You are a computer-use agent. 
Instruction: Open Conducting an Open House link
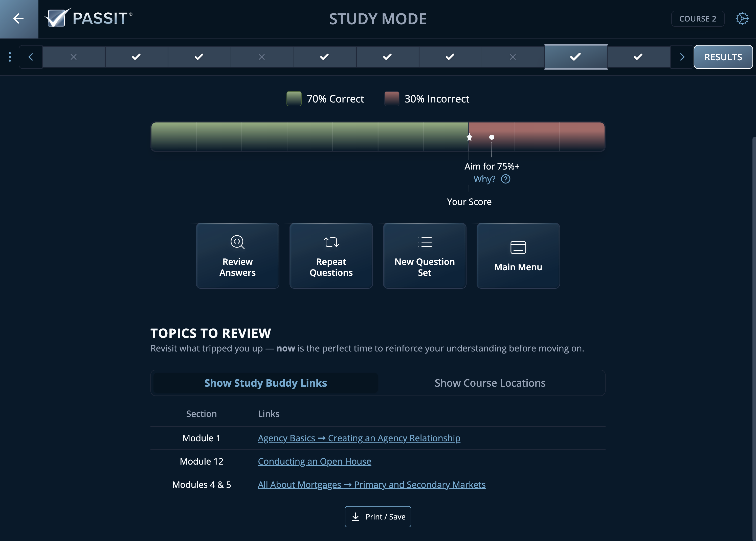tap(314, 461)
